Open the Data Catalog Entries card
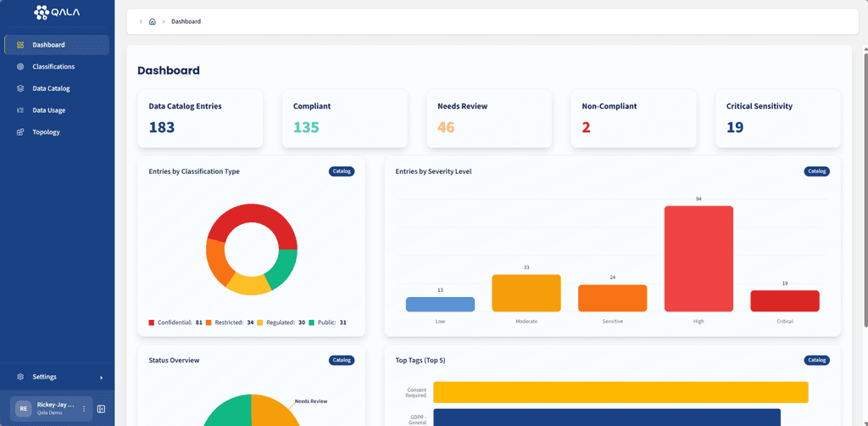This screenshot has height=426, width=868. (200, 119)
